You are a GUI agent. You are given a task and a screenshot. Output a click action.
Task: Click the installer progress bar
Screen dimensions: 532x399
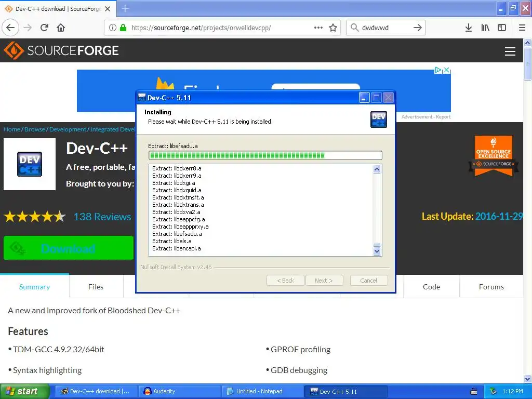265,155
